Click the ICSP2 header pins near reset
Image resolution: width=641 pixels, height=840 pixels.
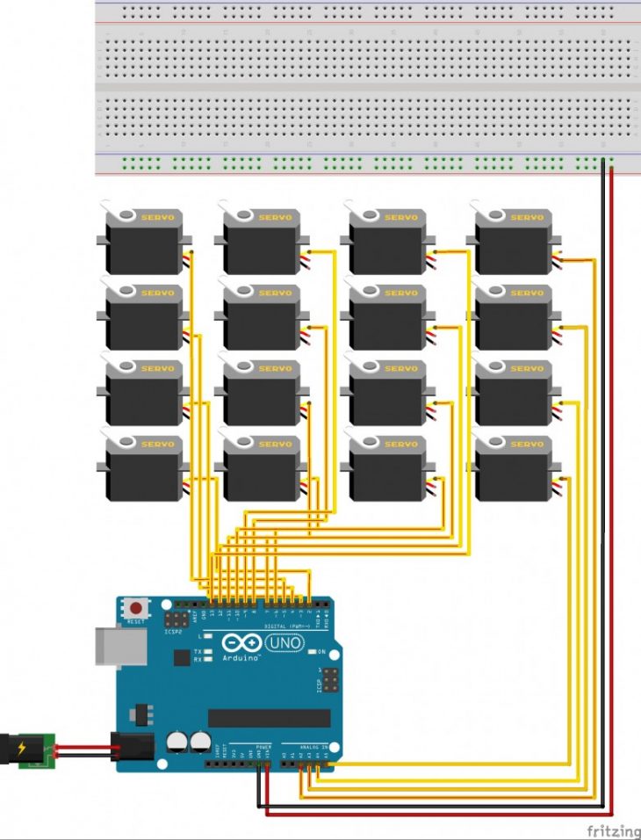[181, 619]
